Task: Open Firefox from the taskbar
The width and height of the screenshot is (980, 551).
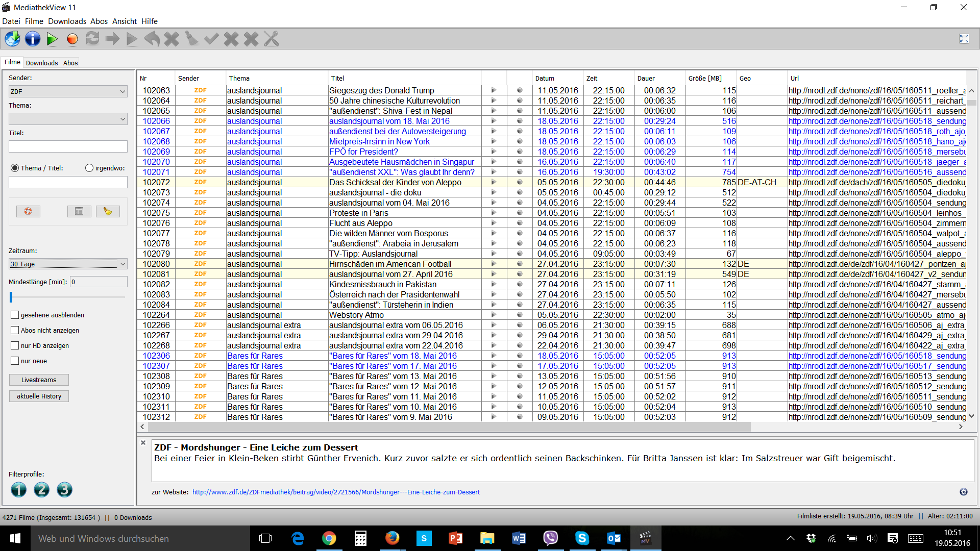Action: [392, 538]
